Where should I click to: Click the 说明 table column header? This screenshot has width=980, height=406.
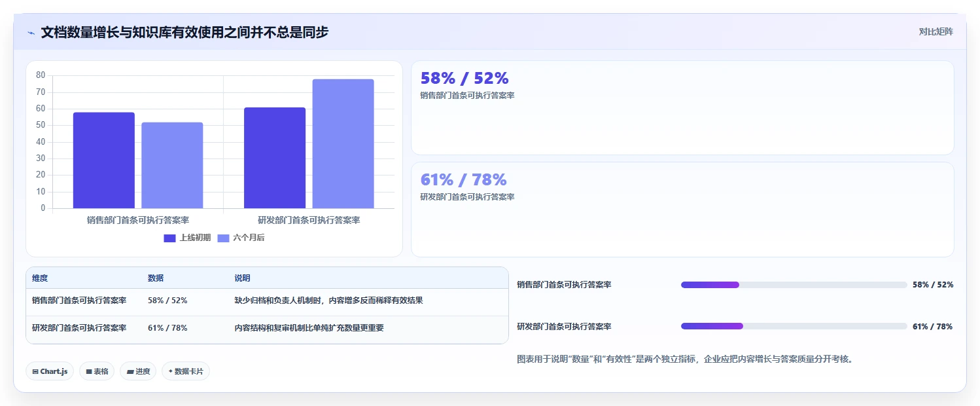pos(242,278)
